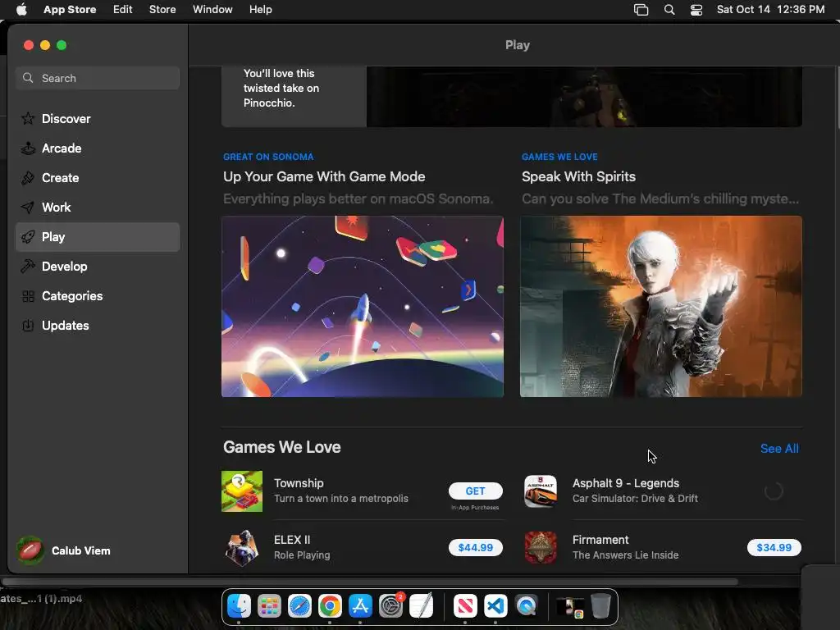The width and height of the screenshot is (840, 630).
Task: Launch Google Chrome from the Dock
Action: [x=330, y=606]
